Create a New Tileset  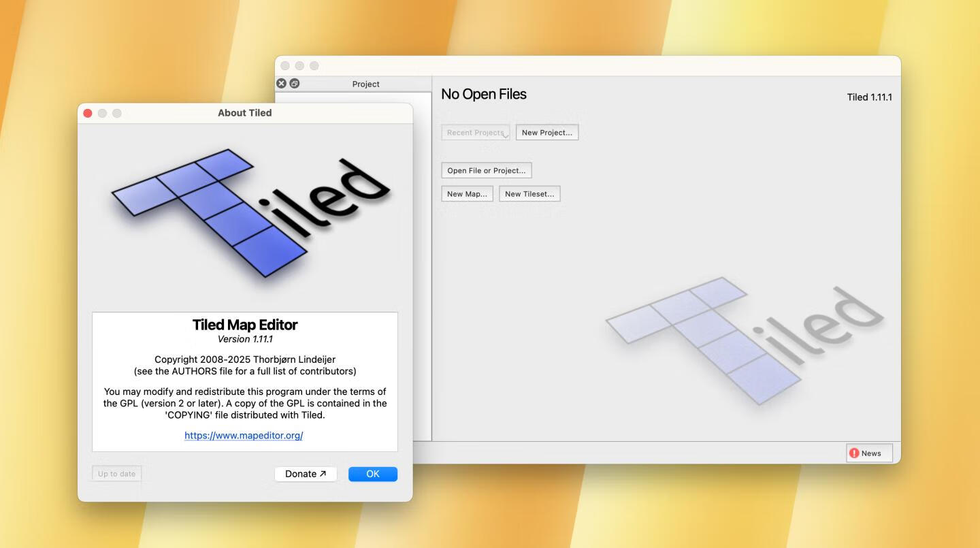(x=529, y=194)
